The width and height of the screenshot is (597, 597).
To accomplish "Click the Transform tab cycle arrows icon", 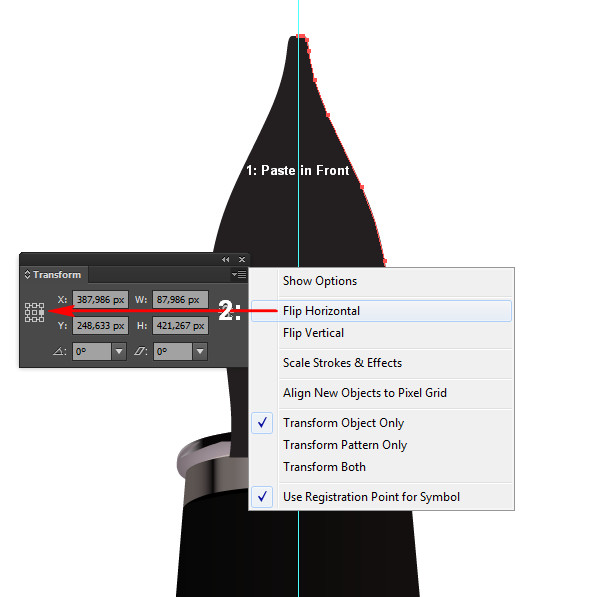I will pyautogui.click(x=27, y=275).
